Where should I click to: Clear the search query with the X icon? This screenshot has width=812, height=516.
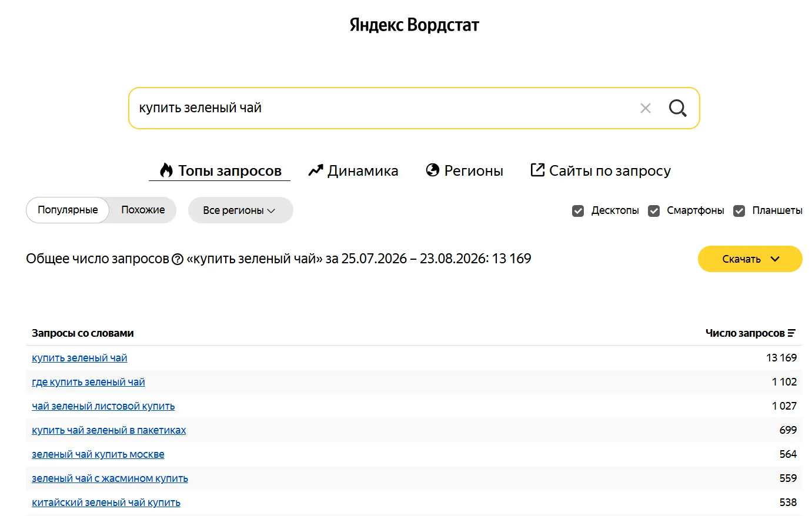click(646, 108)
